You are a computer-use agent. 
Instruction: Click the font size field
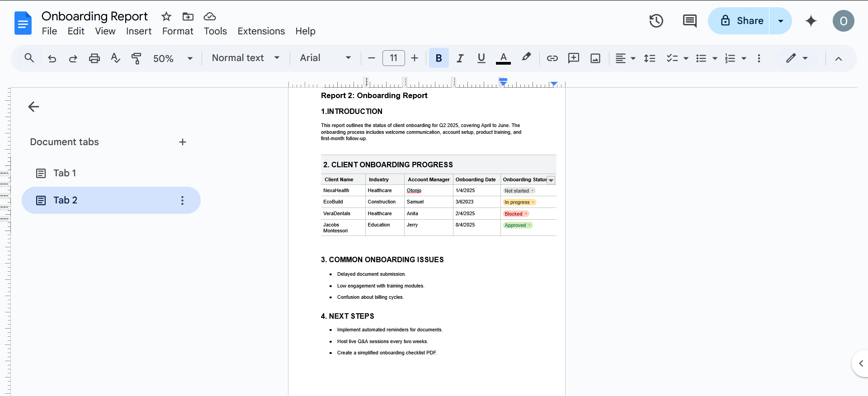click(393, 58)
